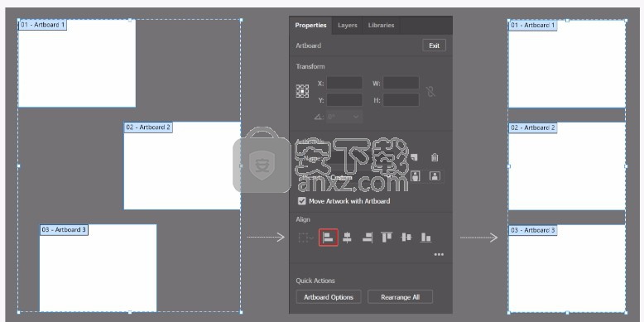
Task: Open the Align To selection dropdown
Action: pos(306,238)
